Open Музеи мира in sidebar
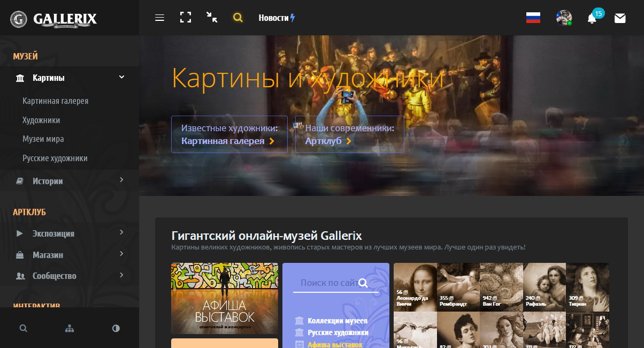644x348 pixels. click(43, 139)
